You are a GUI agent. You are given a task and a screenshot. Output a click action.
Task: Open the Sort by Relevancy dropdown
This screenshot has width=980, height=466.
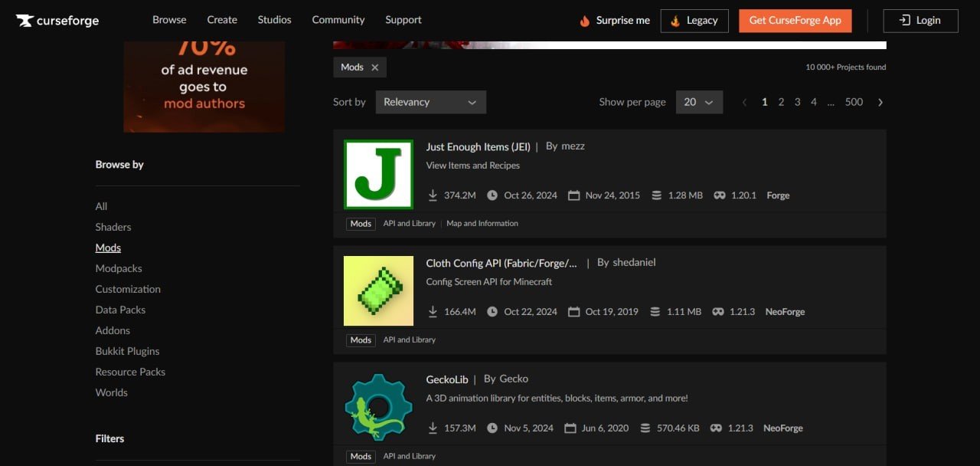[x=430, y=102]
